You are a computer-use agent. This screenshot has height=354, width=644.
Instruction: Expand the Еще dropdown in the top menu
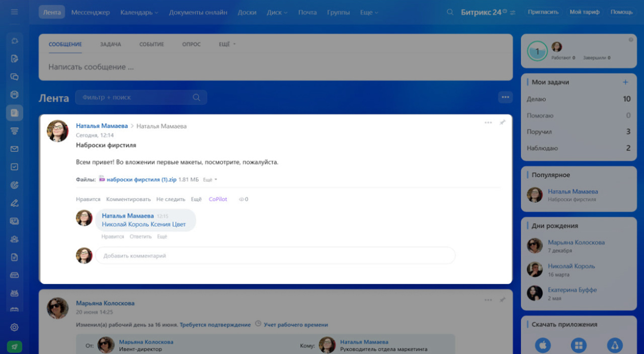[369, 12]
